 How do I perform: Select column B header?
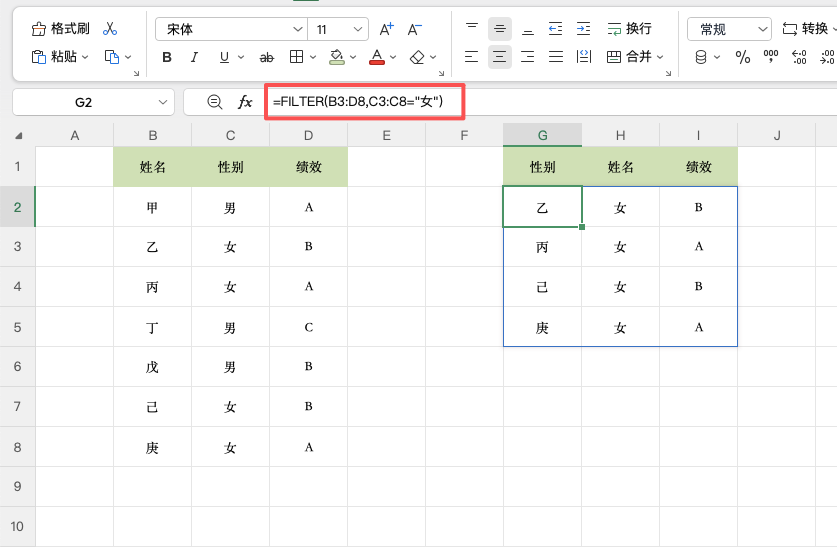(153, 135)
